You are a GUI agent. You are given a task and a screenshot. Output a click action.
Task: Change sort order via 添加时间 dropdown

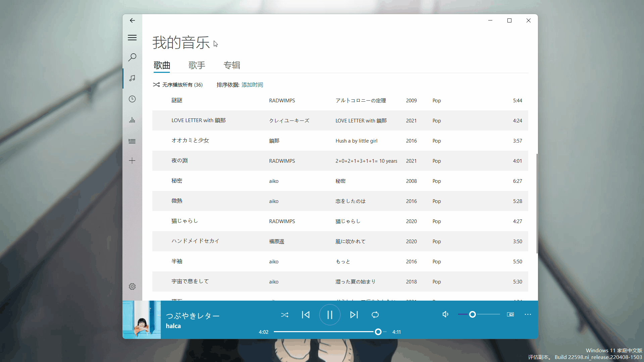coord(252,85)
